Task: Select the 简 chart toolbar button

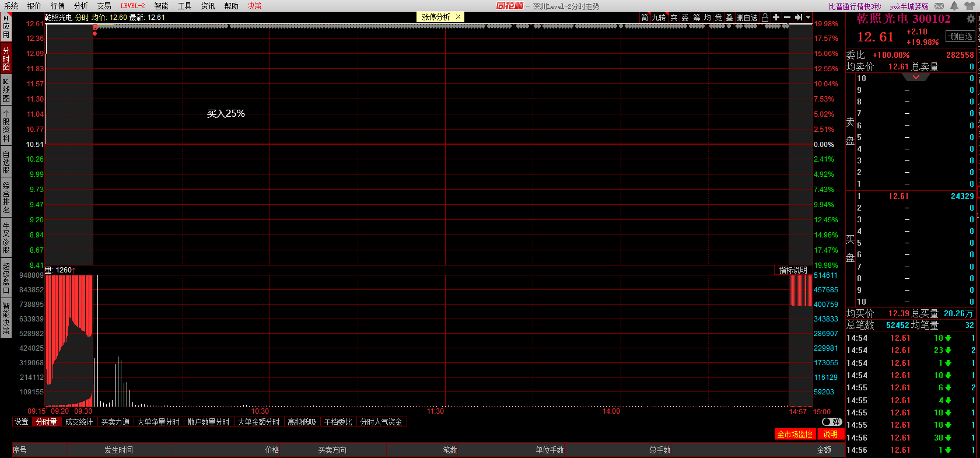Action: tap(645, 18)
